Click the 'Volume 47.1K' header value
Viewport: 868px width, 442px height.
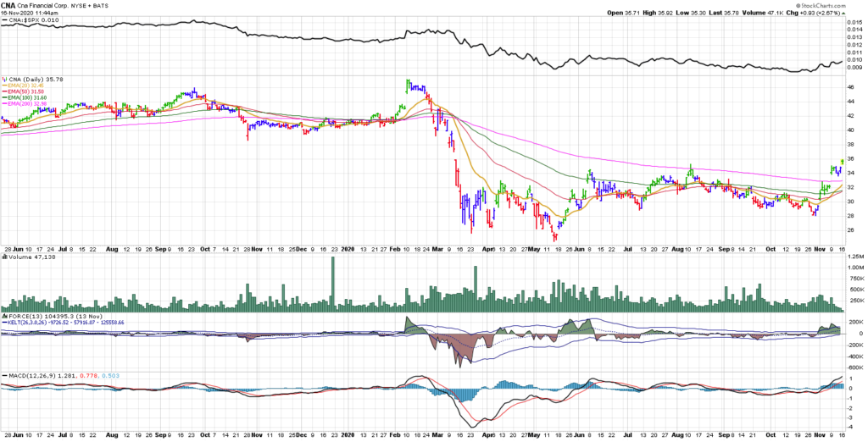[762, 12]
